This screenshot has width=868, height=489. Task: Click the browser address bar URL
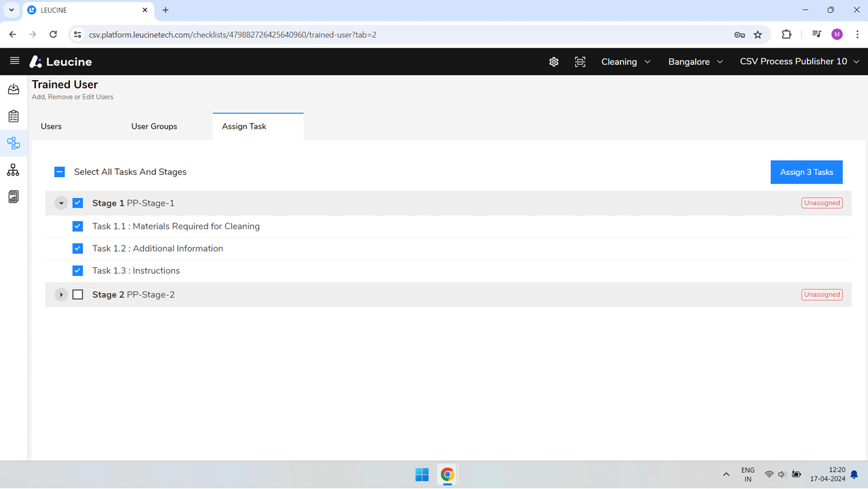tap(233, 35)
